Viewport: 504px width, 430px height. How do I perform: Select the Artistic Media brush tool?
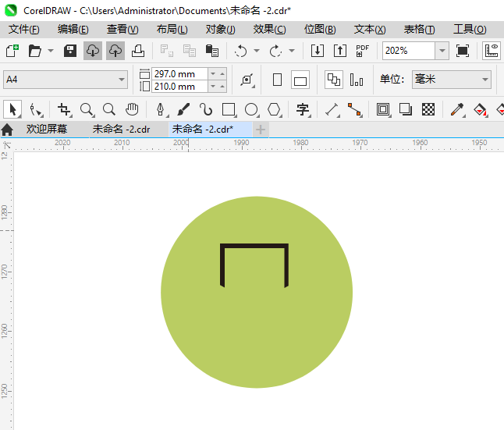click(183, 110)
